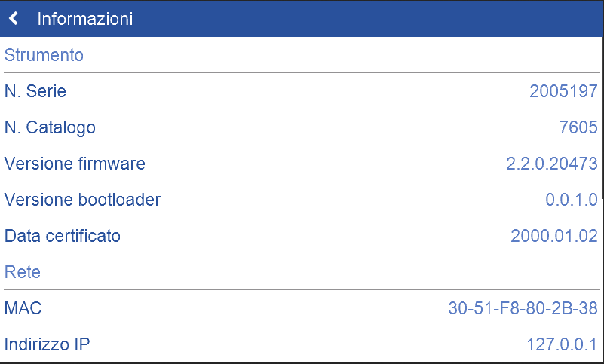The width and height of the screenshot is (604, 364).
Task: Click the Informazioni page title
Action: click(x=84, y=19)
